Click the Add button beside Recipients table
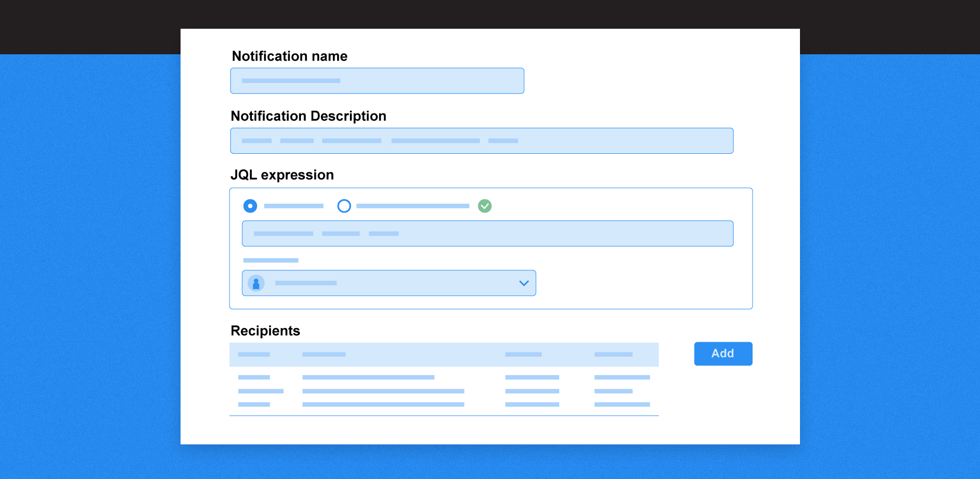Screen dimensions: 980x479 723,354
